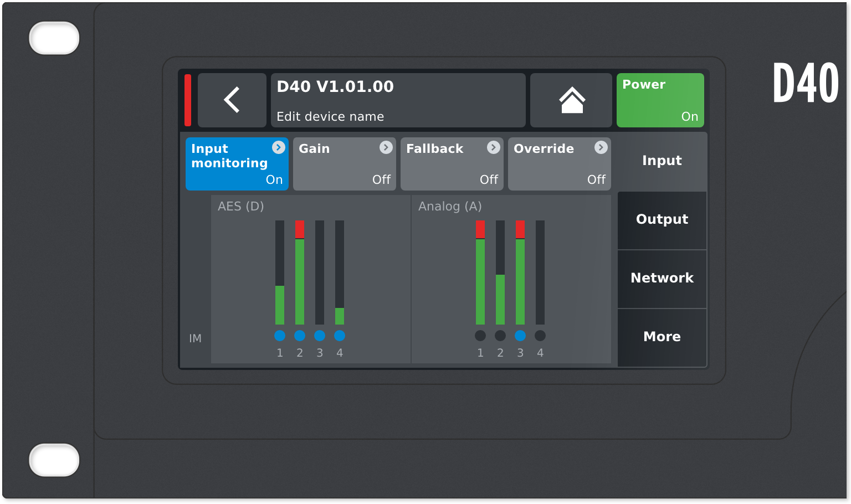
Task: Toggle the Gain Off tile
Action: 345,164
